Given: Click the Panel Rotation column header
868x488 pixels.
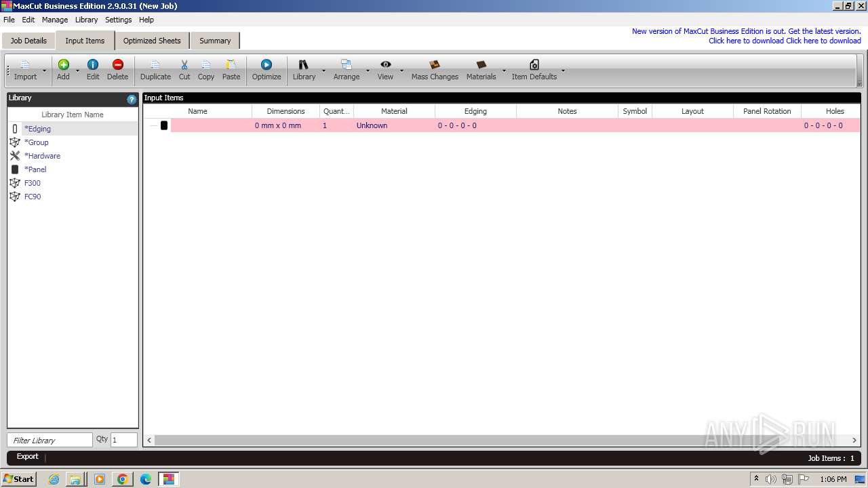Looking at the screenshot, I should pyautogui.click(x=767, y=111).
